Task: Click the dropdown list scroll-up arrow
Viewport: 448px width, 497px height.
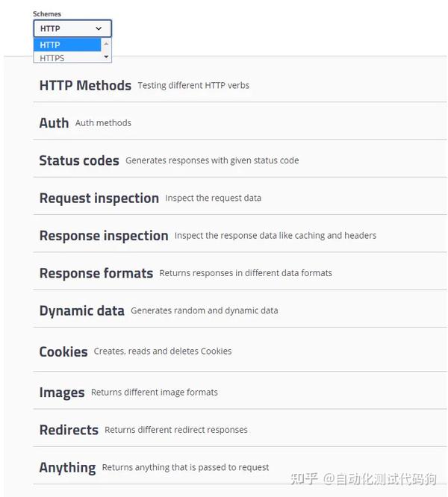Action: coord(106,44)
